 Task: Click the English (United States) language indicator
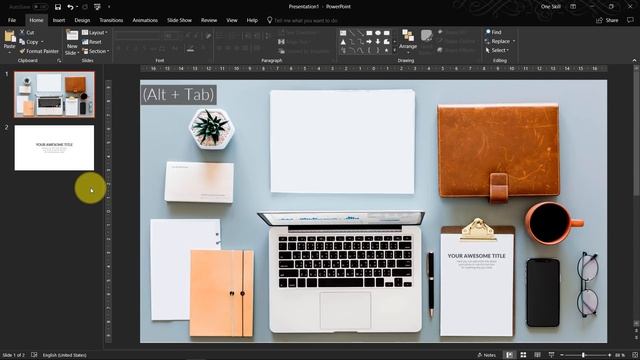click(x=64, y=355)
